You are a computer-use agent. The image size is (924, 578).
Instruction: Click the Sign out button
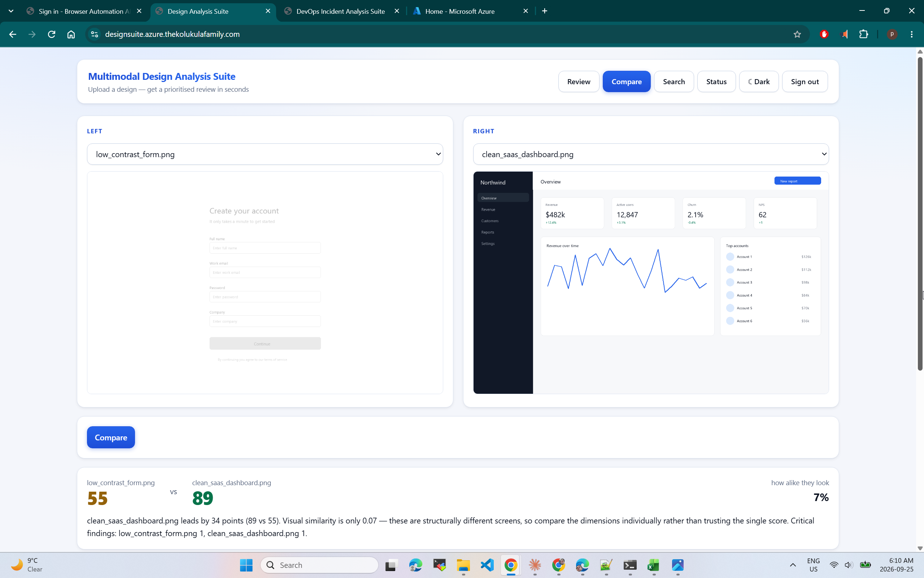click(x=805, y=81)
